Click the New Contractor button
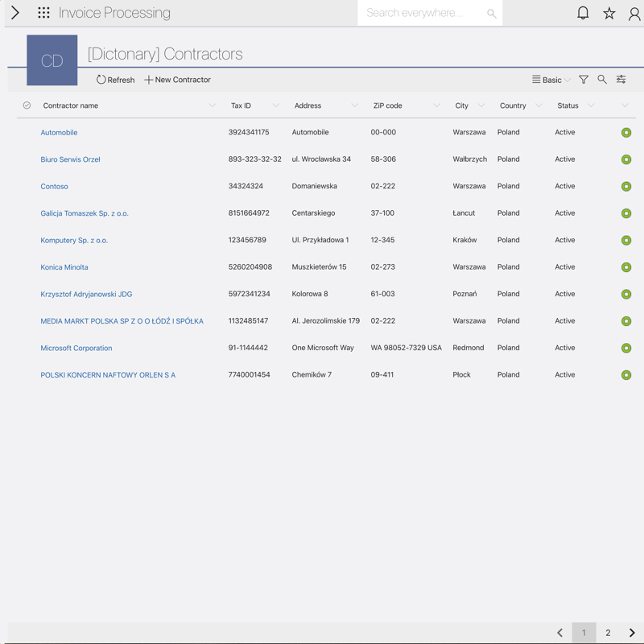This screenshot has height=644, width=644. click(x=177, y=80)
